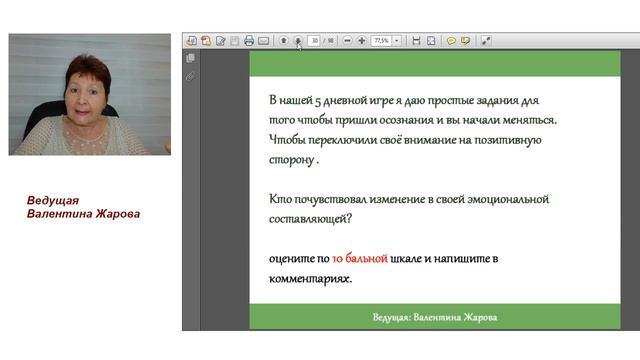Click the Edit/Sign document pencil icon
This screenshot has height=360, width=640.
(x=221, y=40)
